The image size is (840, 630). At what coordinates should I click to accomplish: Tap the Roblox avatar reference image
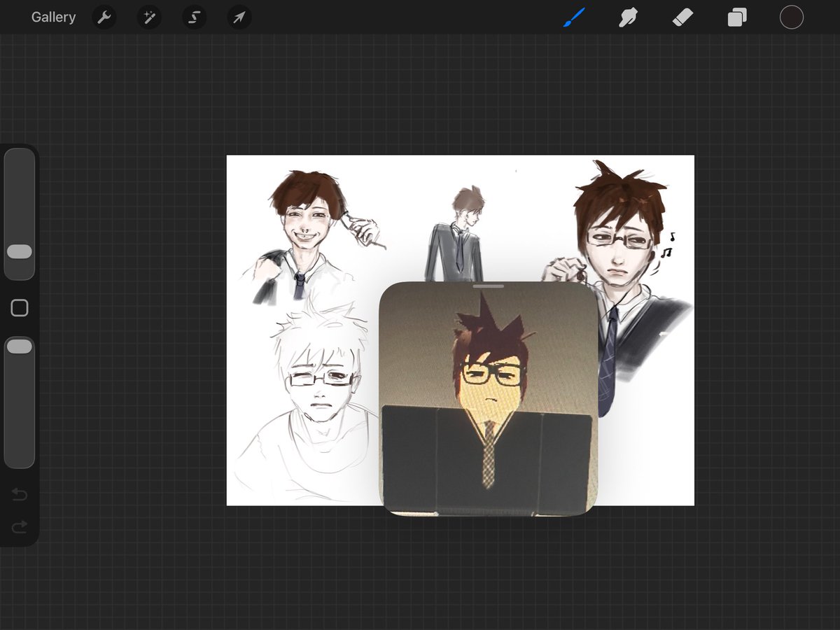(489, 399)
